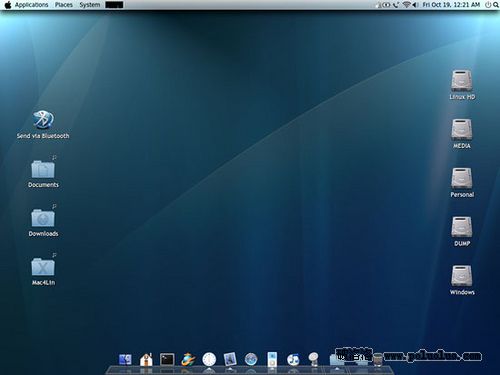Select the Mac4Lin folder on desktop
This screenshot has width=500, height=375.
point(43,271)
